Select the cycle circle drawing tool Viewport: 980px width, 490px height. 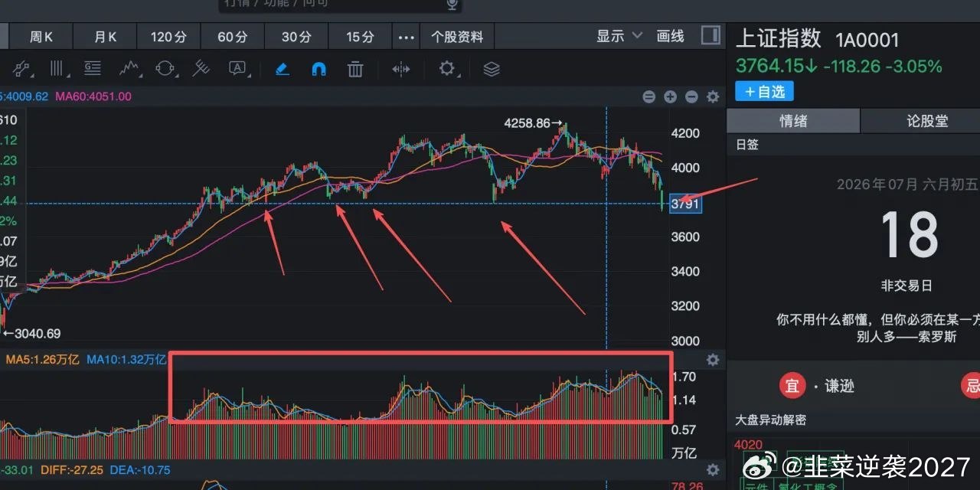(165, 69)
